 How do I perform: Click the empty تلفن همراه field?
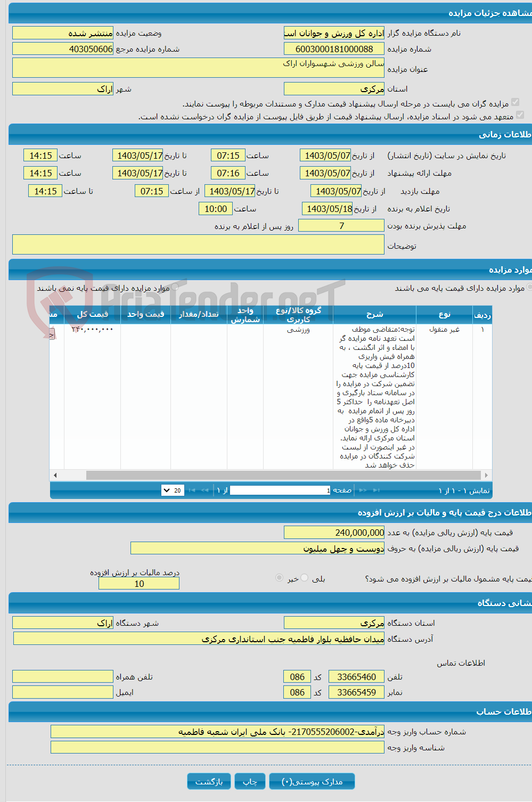click(63, 677)
